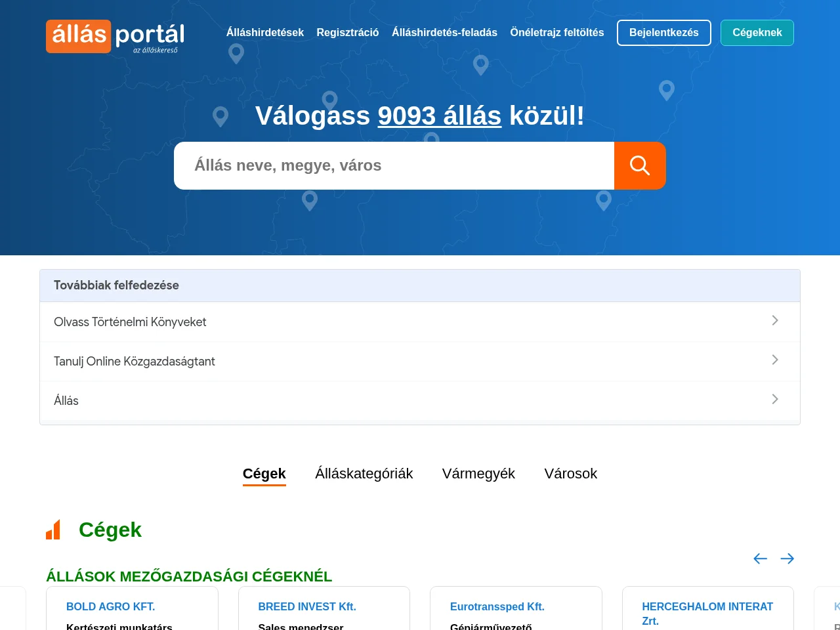
Task: Open Álláshirdetés-feladás in the navigation
Action: coord(444,32)
